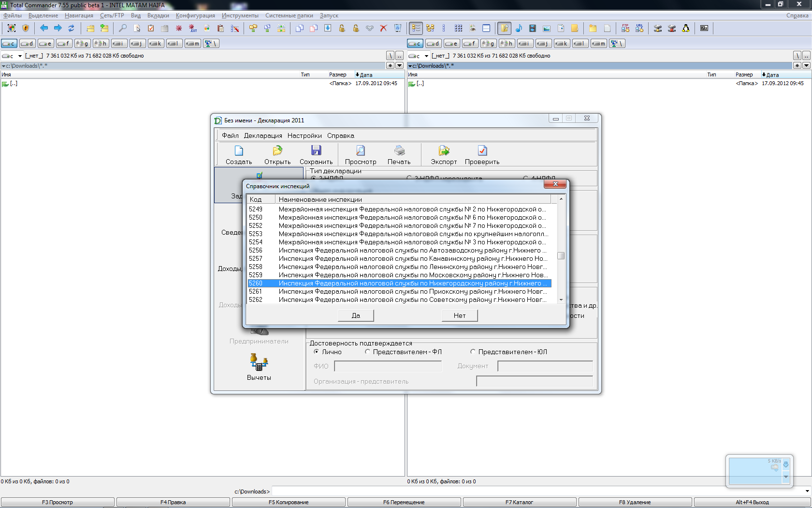Click the FTP connect toolbar icon
This screenshot has height=508, width=812.
pyautogui.click(x=625, y=28)
